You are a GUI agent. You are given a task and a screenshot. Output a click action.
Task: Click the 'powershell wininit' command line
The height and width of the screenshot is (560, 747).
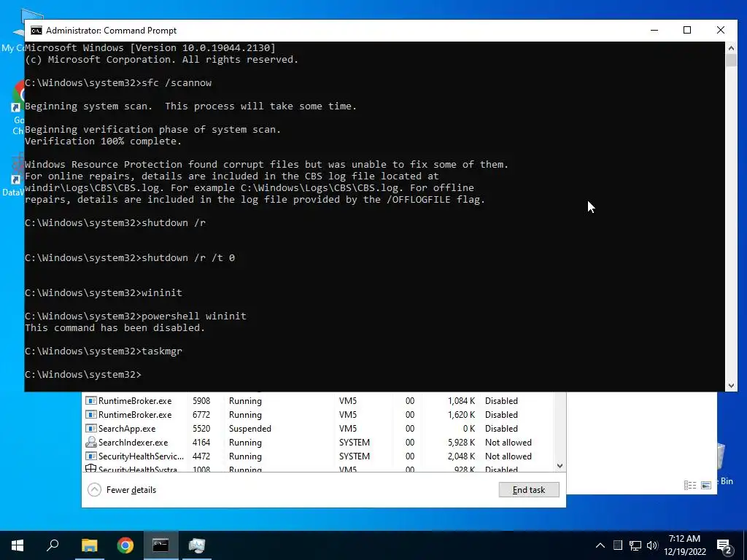click(135, 316)
